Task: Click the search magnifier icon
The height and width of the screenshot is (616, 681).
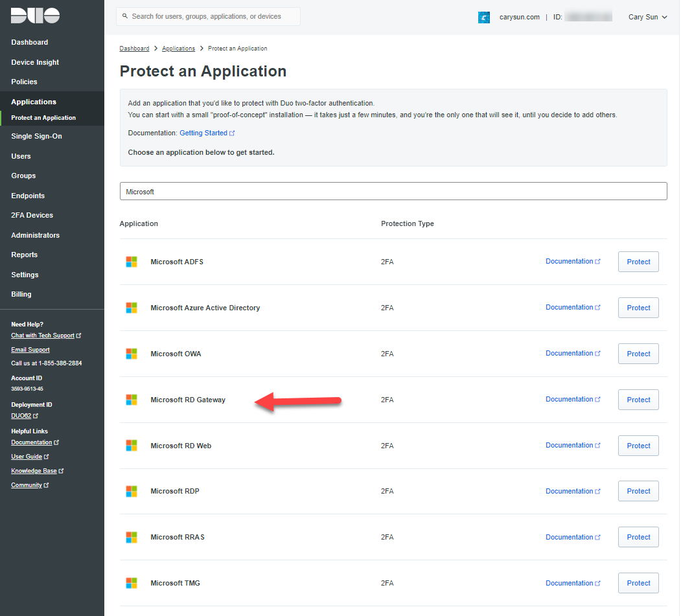Action: 125,16
